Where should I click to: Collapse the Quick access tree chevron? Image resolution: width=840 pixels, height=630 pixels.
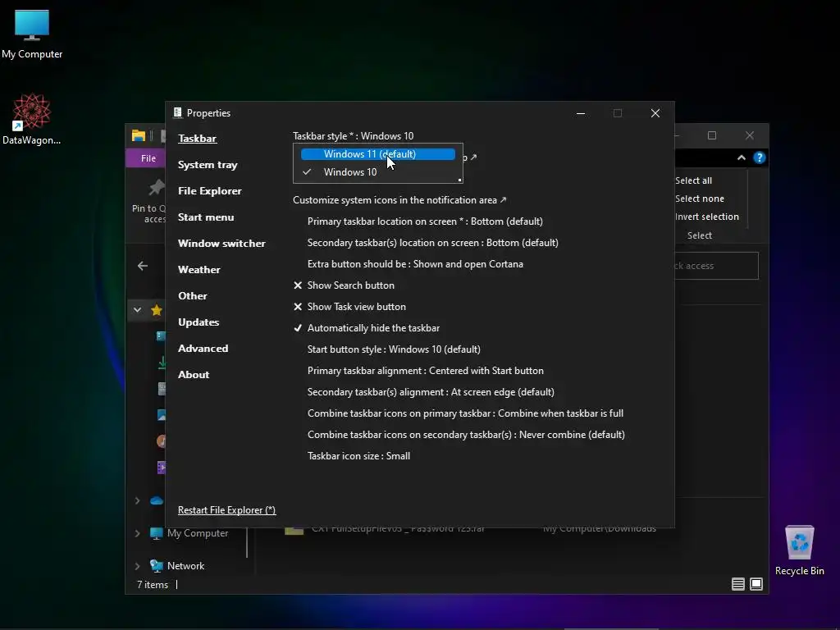[137, 309]
